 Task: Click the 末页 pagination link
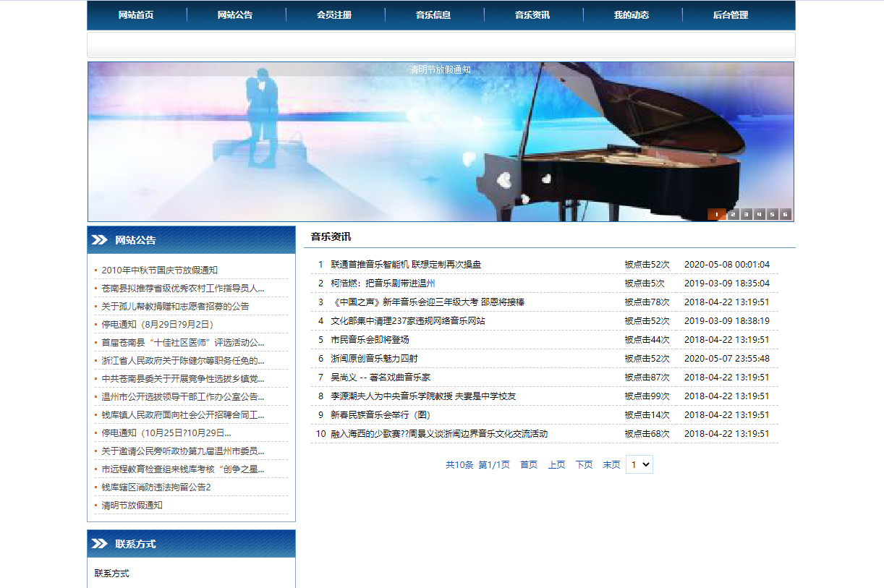(x=612, y=464)
